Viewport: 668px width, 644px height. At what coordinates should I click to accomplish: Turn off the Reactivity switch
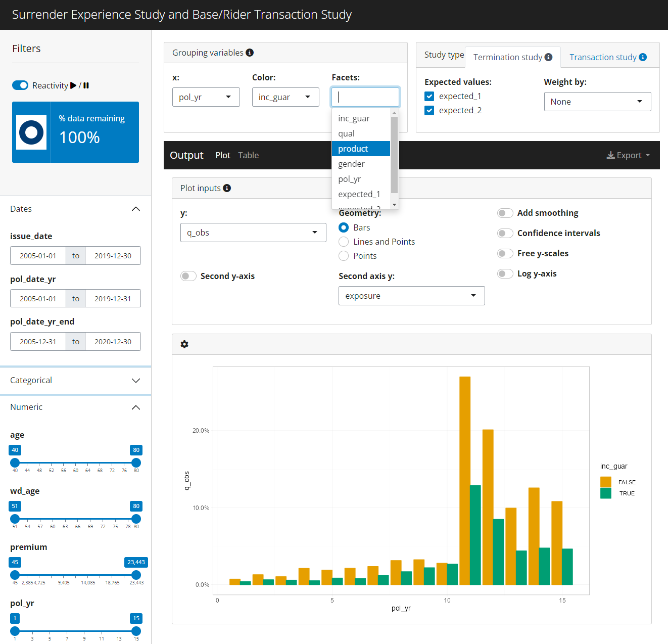(x=20, y=85)
